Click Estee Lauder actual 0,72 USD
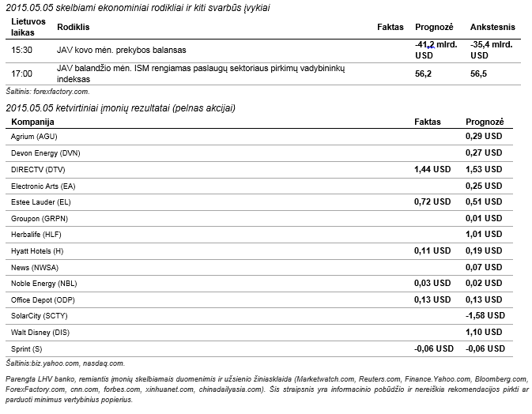The image size is (532, 414). [432, 202]
